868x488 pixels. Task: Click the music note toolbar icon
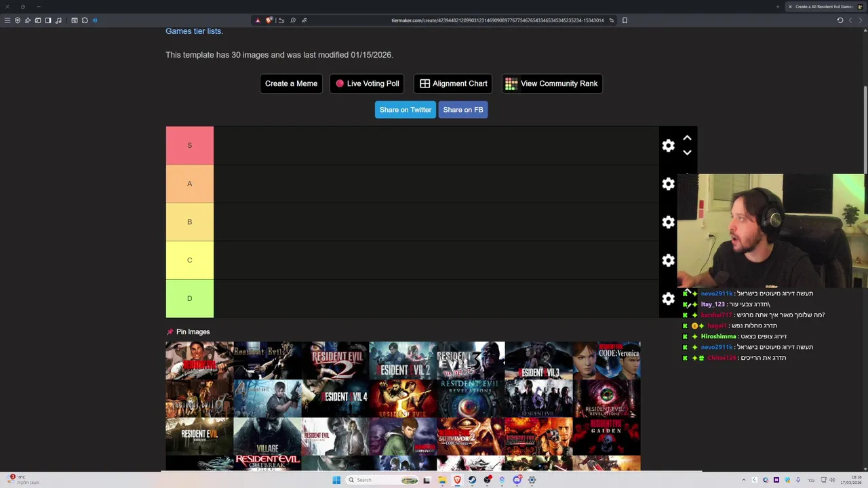58,20
